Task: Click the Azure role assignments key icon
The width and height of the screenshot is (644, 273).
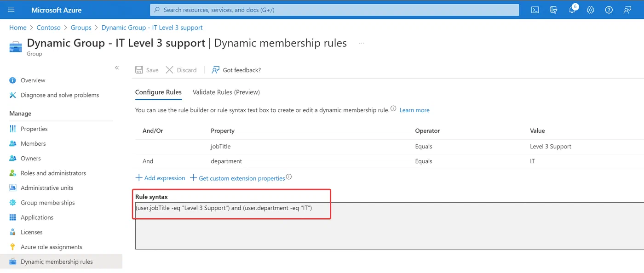Action: pyautogui.click(x=13, y=247)
